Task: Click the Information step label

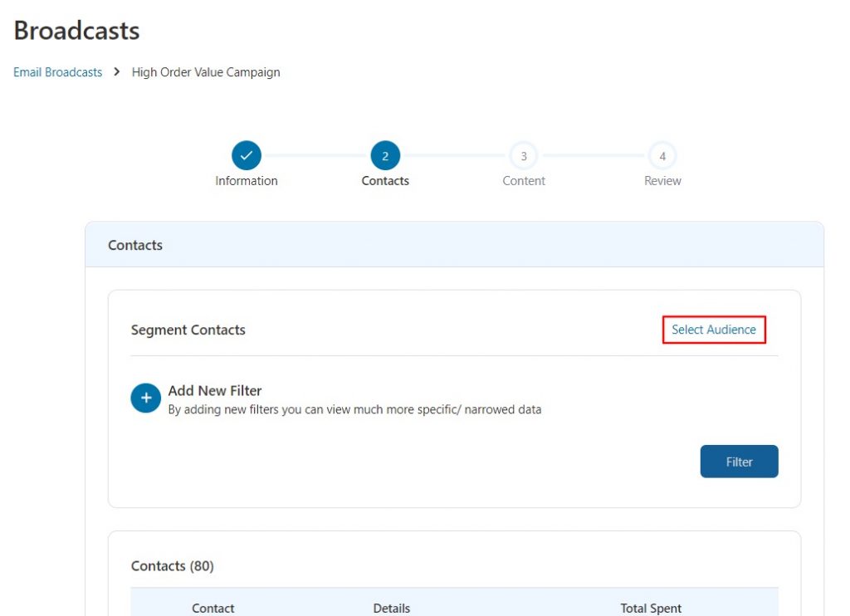Action: pyautogui.click(x=246, y=181)
